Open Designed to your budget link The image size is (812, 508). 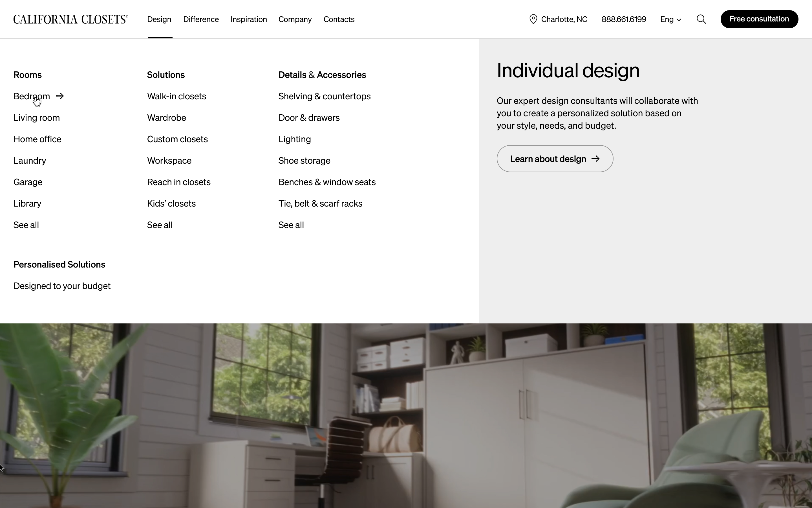pos(62,286)
